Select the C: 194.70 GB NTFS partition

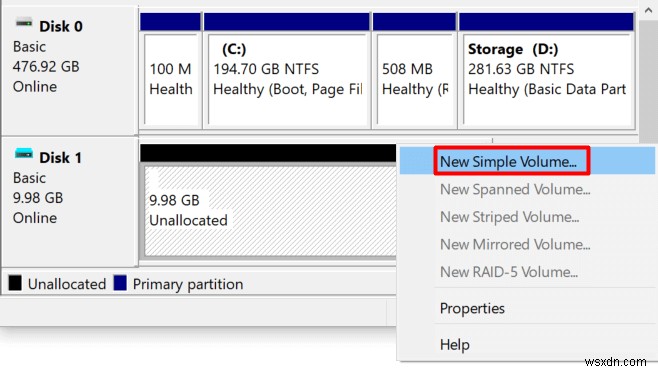point(287,71)
